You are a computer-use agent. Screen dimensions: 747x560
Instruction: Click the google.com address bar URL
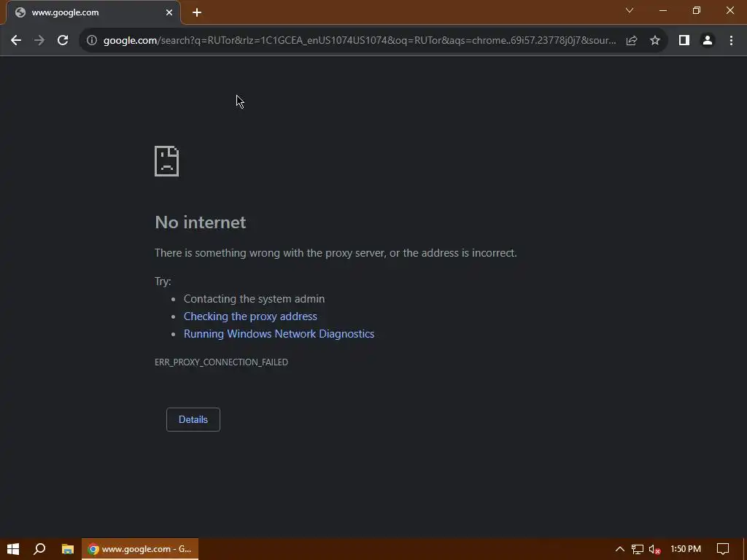[360, 41]
